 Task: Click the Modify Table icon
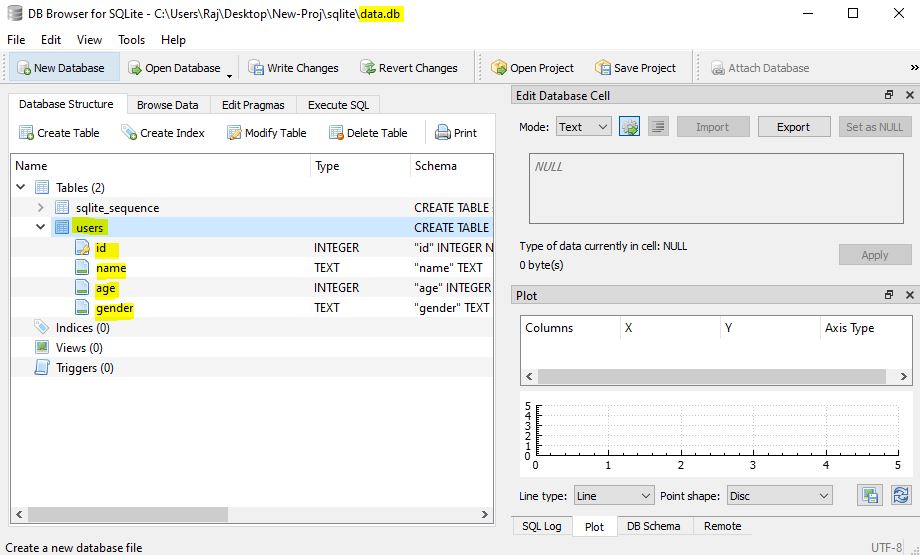(x=234, y=133)
